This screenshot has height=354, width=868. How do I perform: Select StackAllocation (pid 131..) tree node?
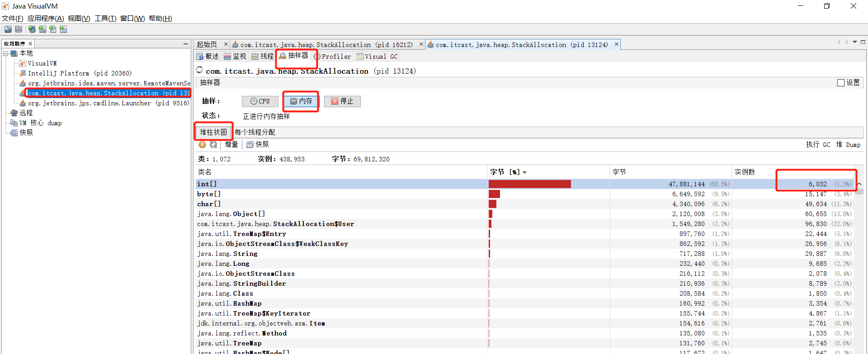pos(108,93)
